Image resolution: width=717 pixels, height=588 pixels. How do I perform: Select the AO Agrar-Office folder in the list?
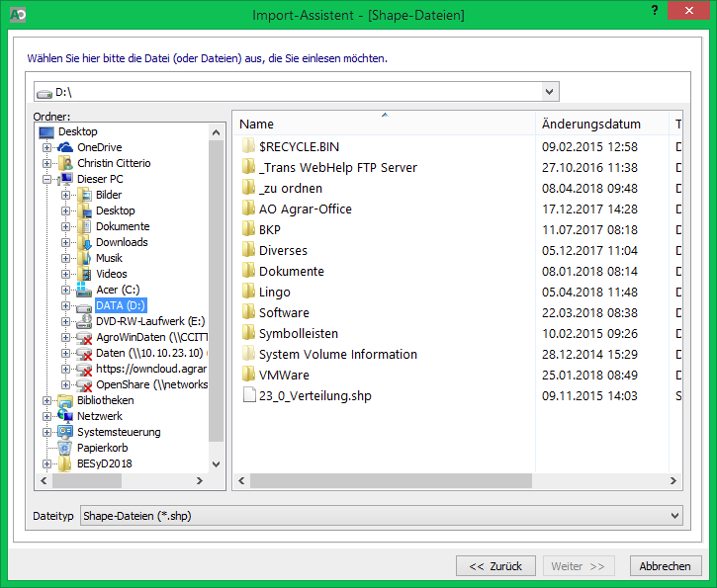point(305,209)
